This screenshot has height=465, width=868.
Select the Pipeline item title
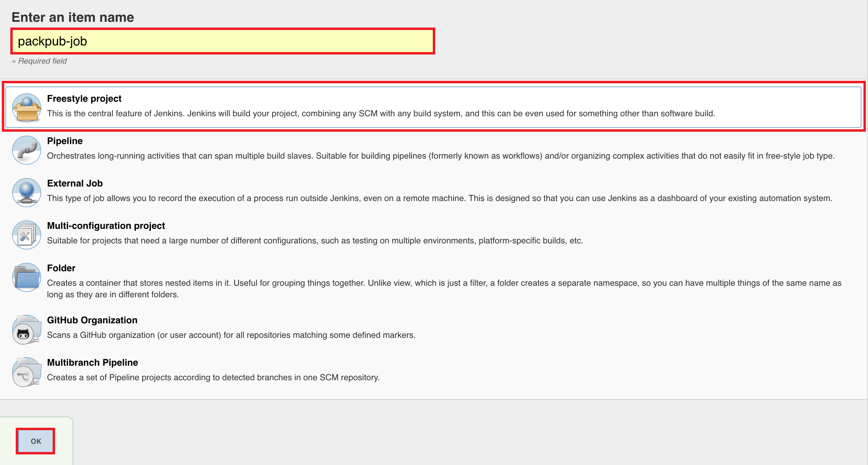coord(65,141)
